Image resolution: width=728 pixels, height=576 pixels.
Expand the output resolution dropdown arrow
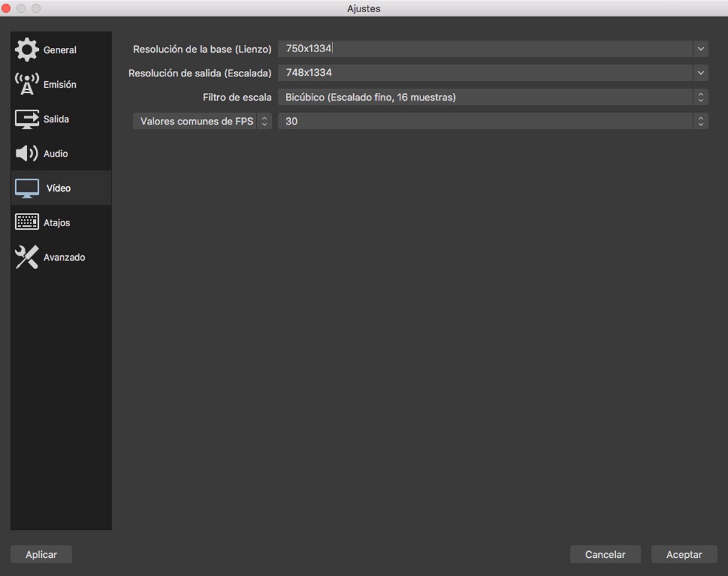tap(701, 73)
